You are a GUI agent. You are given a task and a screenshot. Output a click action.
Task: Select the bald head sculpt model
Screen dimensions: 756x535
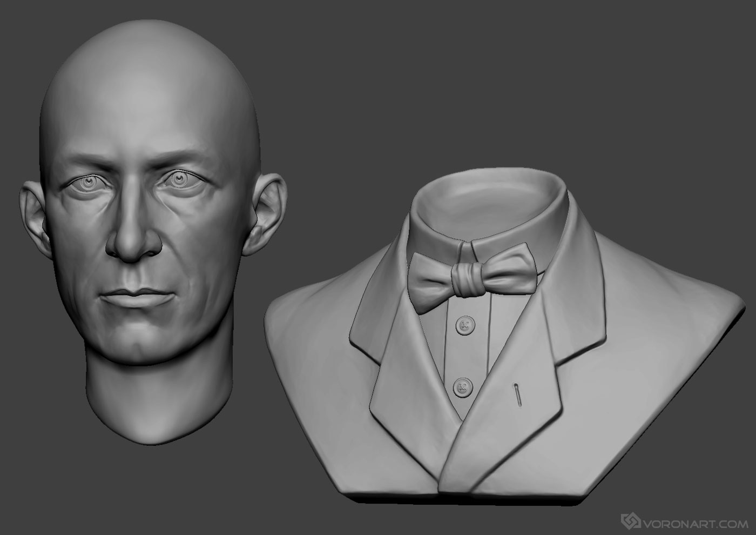pos(154,232)
